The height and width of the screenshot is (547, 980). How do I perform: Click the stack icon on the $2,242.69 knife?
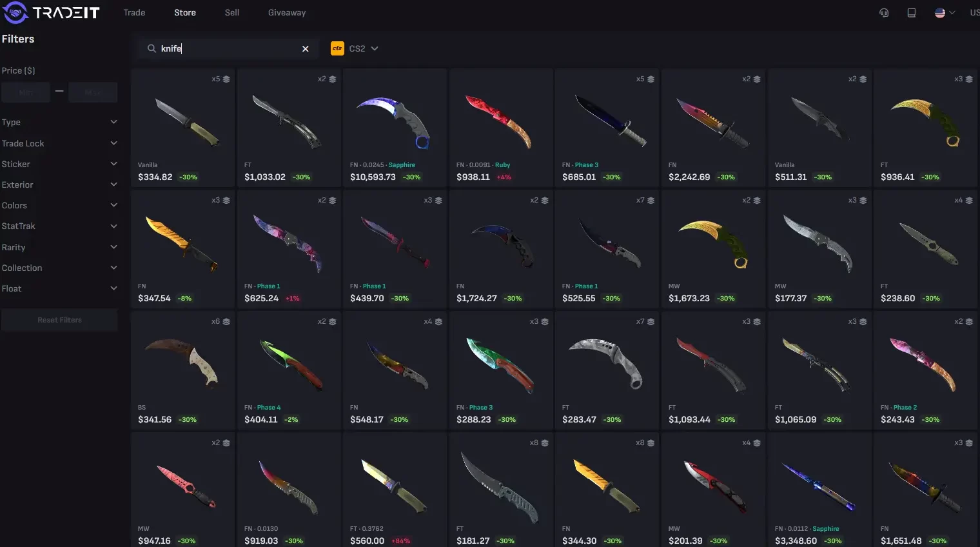pyautogui.click(x=757, y=79)
